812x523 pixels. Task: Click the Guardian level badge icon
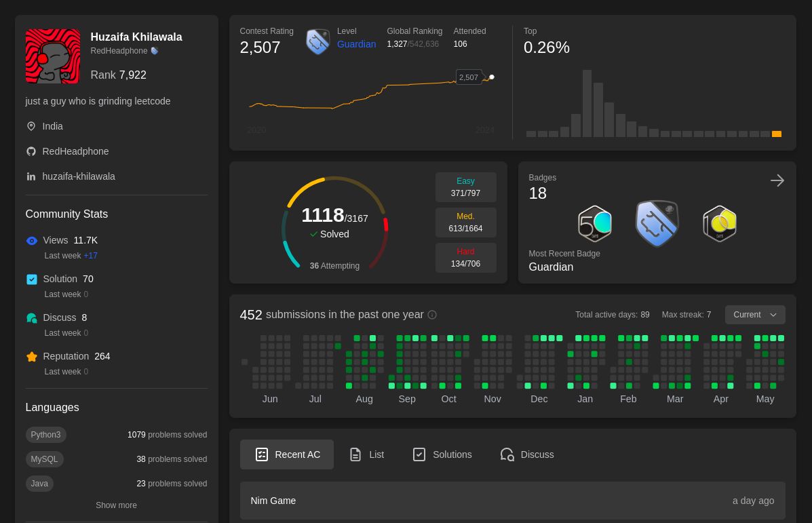(317, 42)
